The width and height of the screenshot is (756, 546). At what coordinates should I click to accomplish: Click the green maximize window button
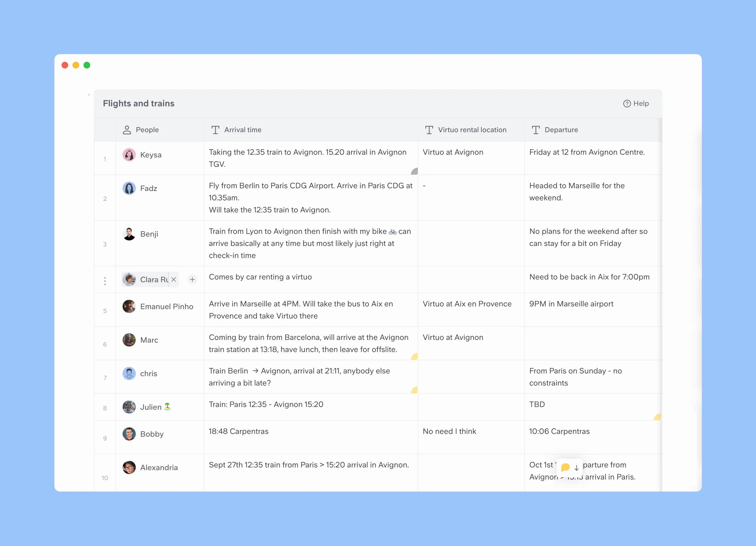tap(87, 65)
